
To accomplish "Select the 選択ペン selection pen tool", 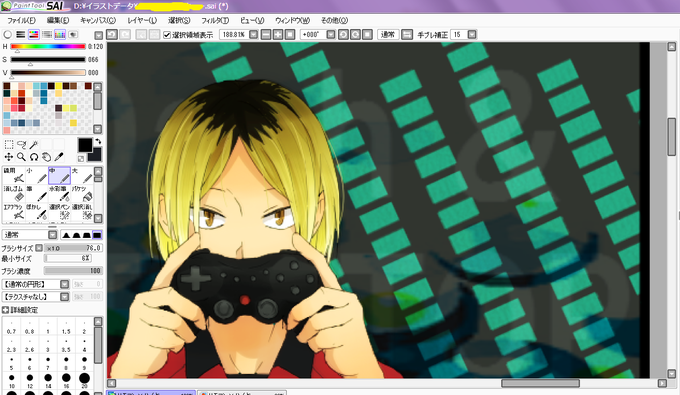I will [x=59, y=212].
